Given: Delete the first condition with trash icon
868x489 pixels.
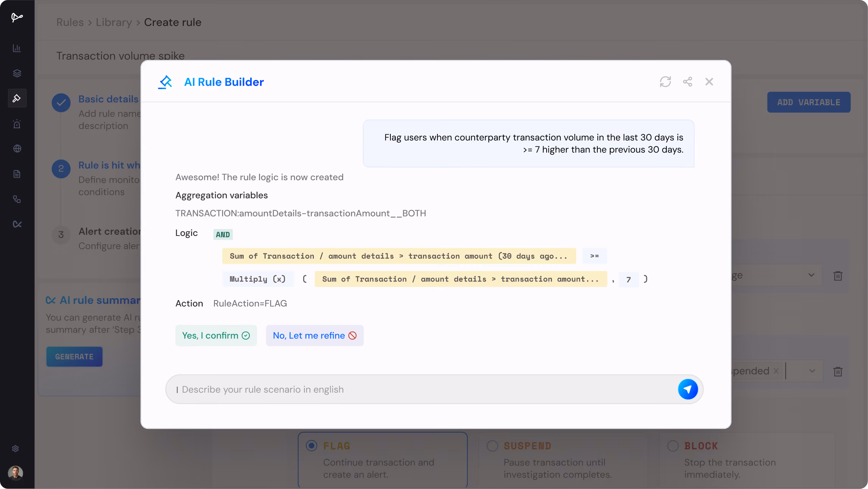Looking at the screenshot, I should click(x=838, y=276).
